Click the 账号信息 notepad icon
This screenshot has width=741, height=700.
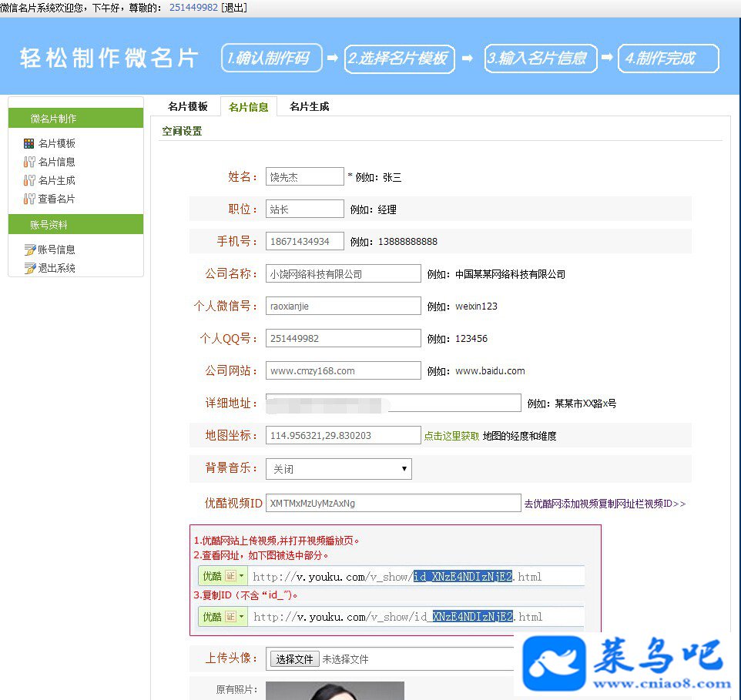coord(30,250)
